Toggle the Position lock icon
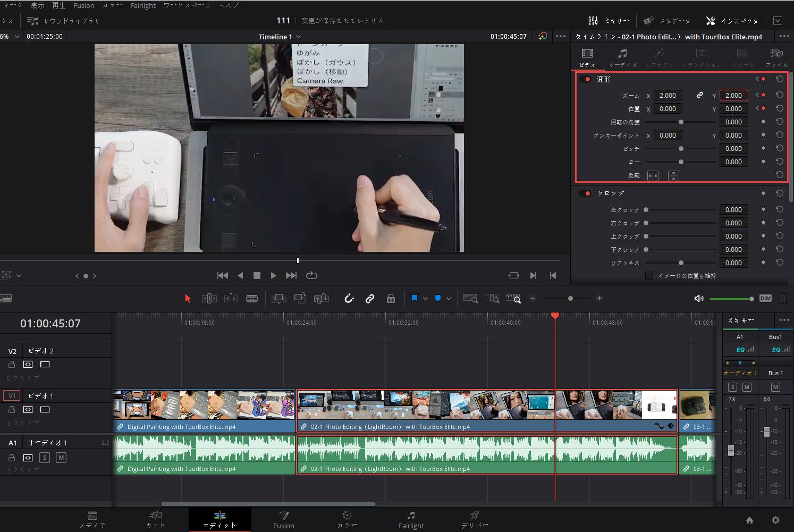Viewport: 794px width, 532px height. click(x=391, y=299)
